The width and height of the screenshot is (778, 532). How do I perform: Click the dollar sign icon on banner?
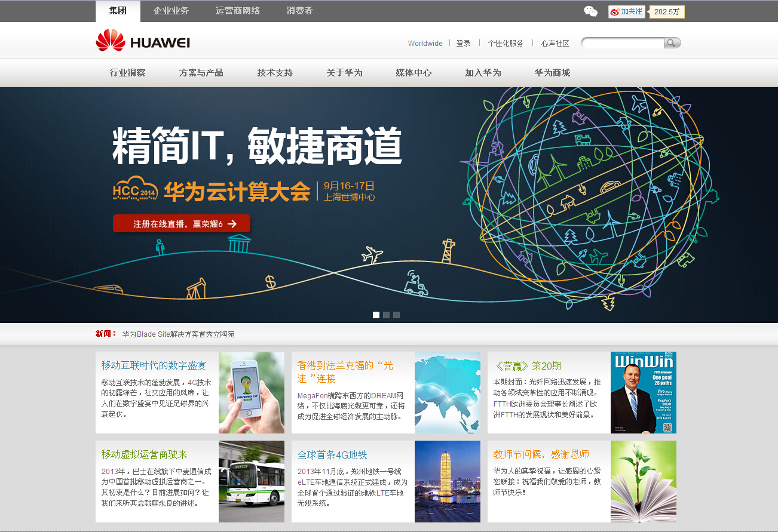click(x=270, y=281)
